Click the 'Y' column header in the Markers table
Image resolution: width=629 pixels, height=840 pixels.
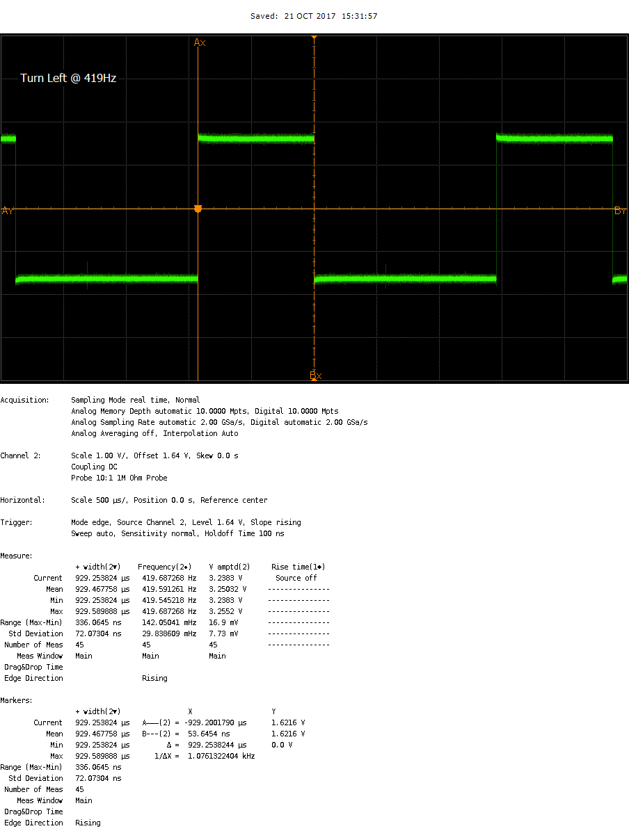pos(273,711)
